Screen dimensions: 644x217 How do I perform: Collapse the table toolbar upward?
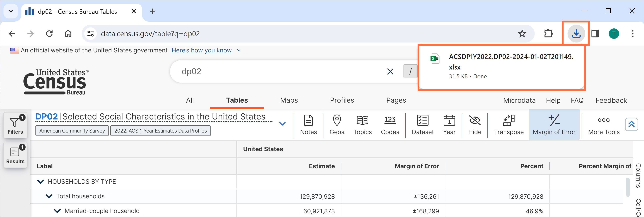click(632, 124)
